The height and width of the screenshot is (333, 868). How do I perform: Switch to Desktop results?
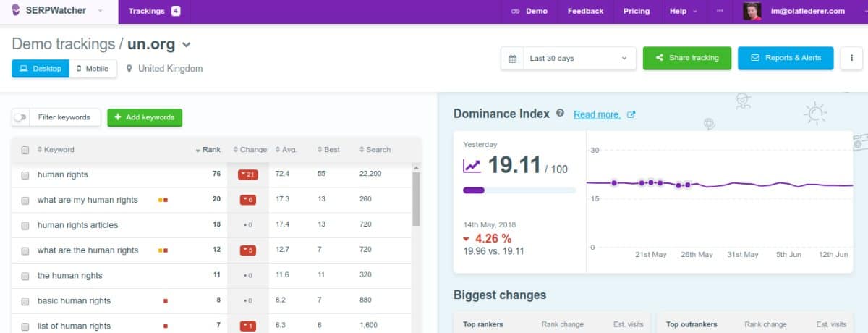(41, 69)
